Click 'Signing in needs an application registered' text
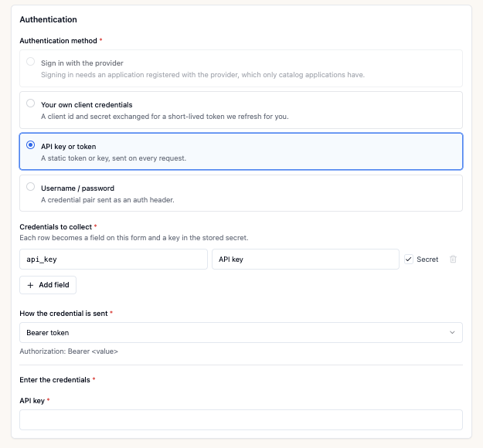Image resolution: width=483 pixels, height=448 pixels. (202, 75)
